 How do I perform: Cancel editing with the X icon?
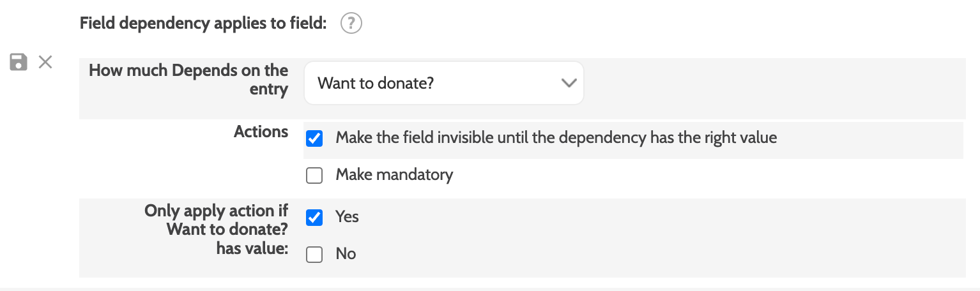click(x=45, y=62)
